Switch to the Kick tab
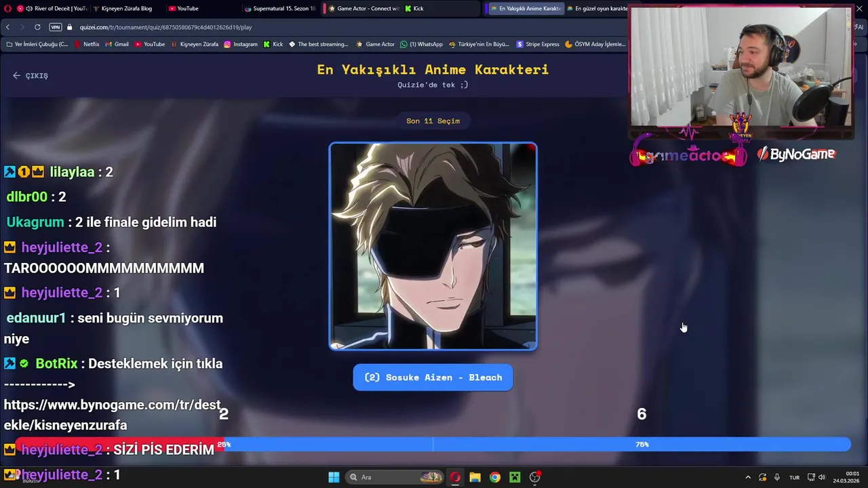This screenshot has width=868, height=488. pyautogui.click(x=441, y=9)
